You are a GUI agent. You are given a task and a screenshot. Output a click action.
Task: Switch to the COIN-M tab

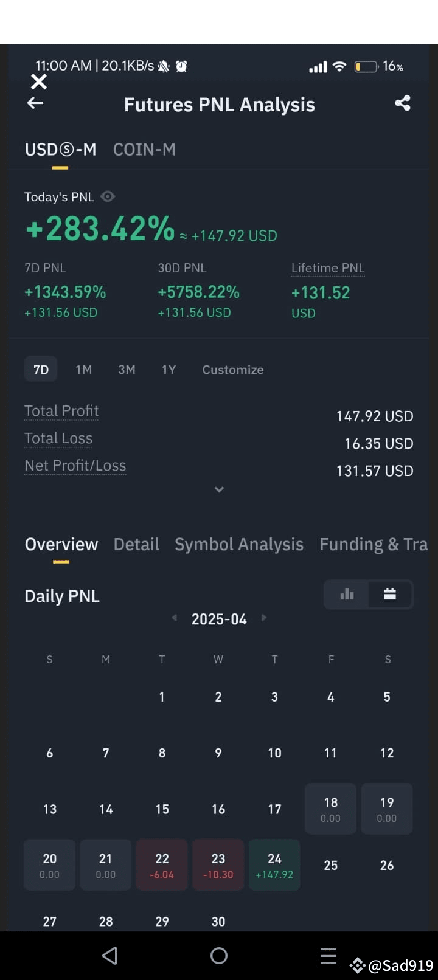[144, 150]
